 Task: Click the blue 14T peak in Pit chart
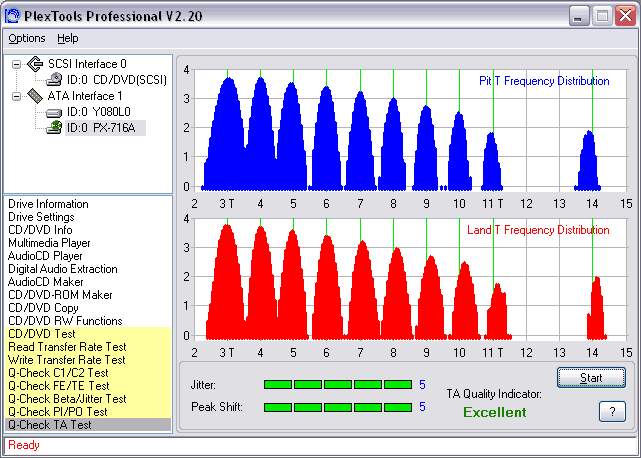click(588, 162)
